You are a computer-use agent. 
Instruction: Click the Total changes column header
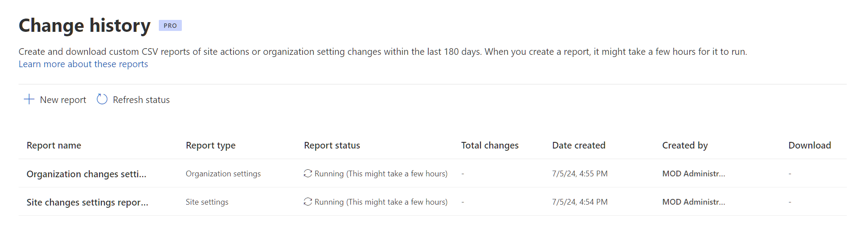[x=490, y=145]
